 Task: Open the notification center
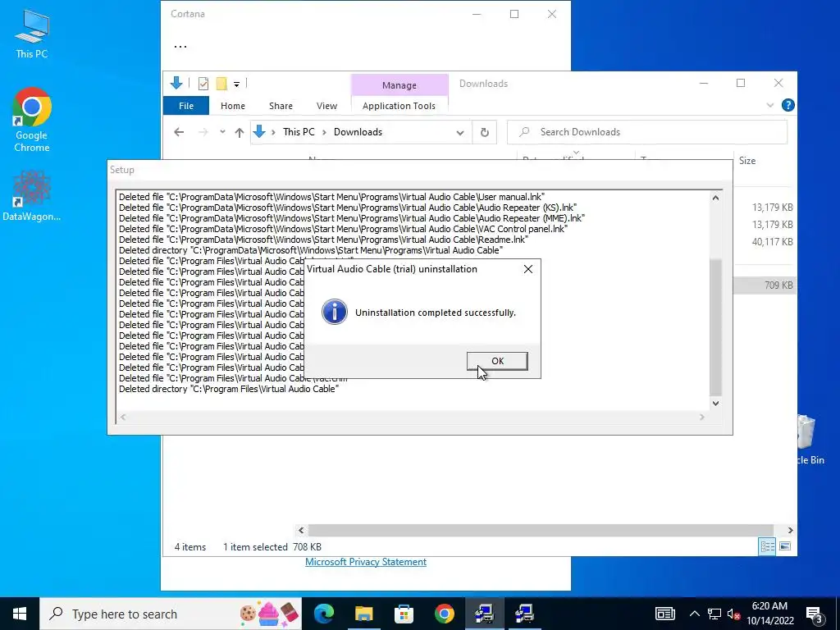coord(815,614)
